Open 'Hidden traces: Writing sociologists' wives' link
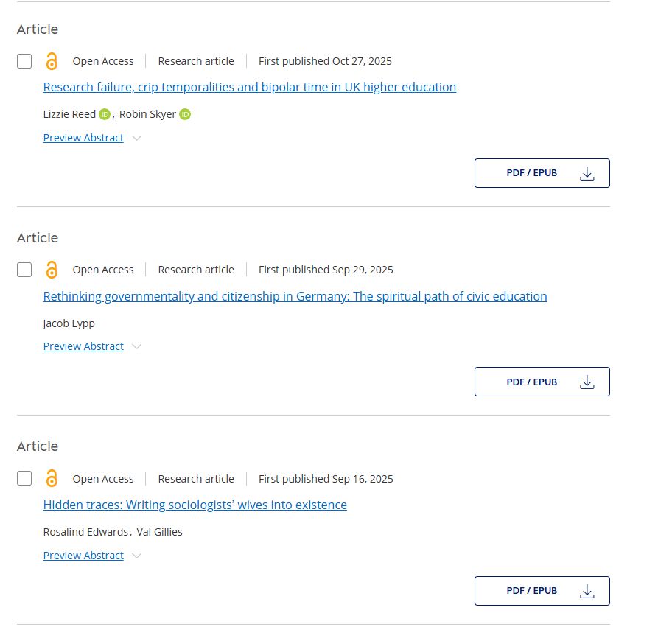This screenshot has height=627, width=672. tap(195, 505)
